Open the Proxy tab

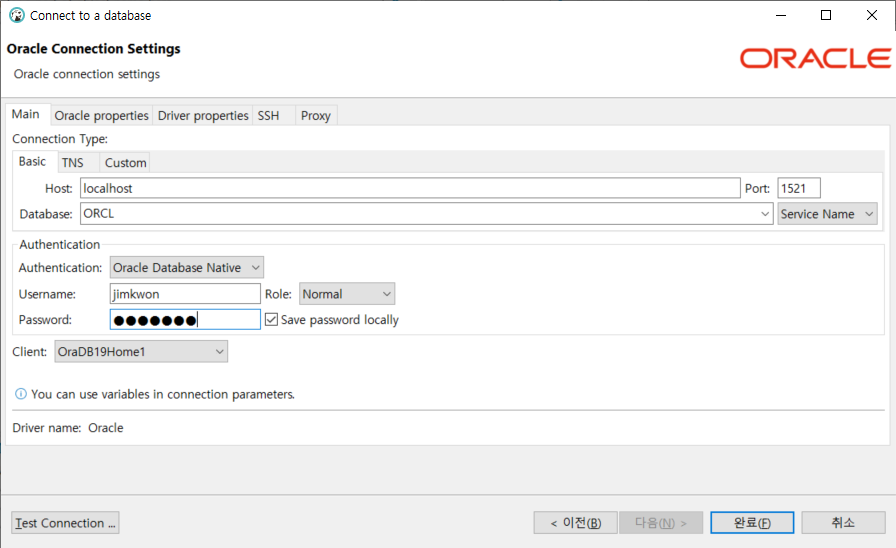tap(315, 115)
